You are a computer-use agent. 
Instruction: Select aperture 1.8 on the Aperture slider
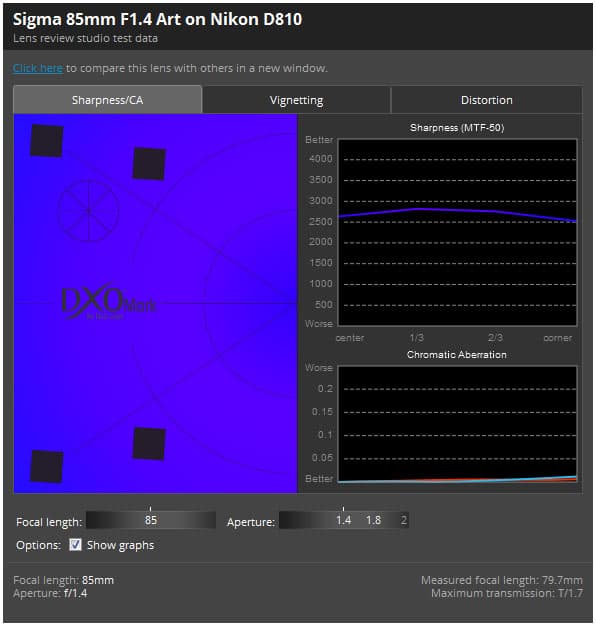[x=373, y=520]
